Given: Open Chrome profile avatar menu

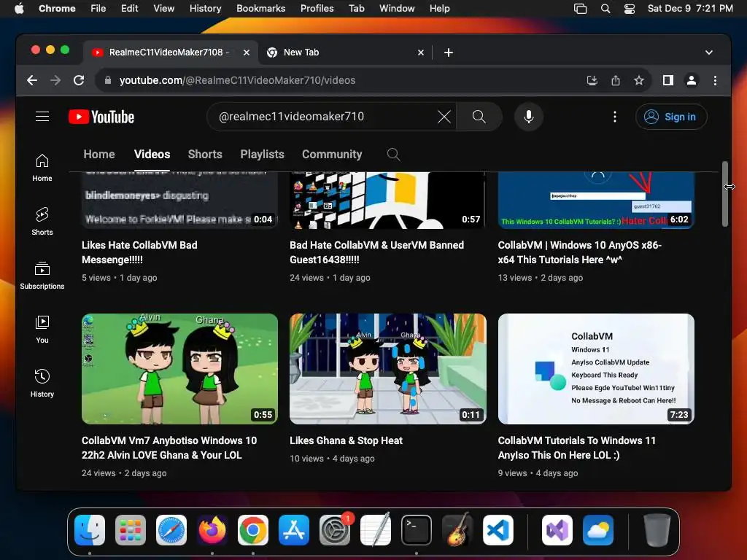Looking at the screenshot, I should point(692,80).
